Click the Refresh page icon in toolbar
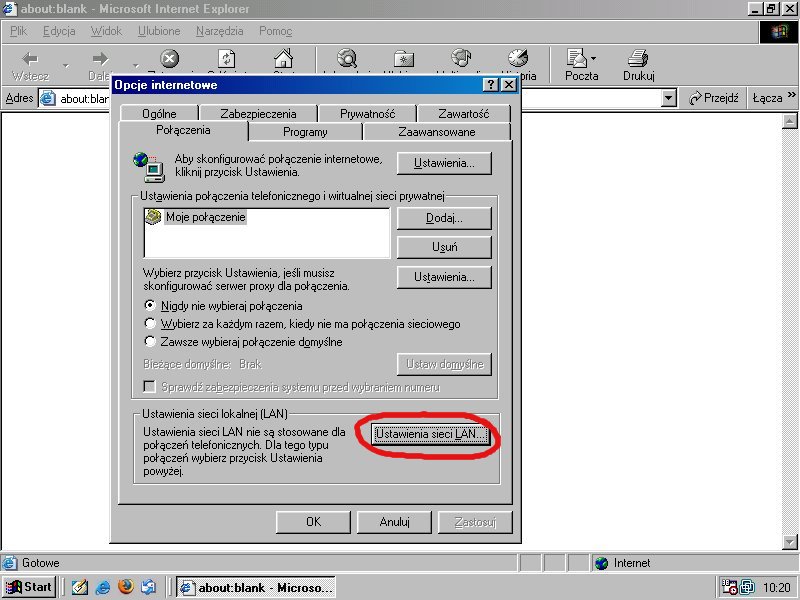 226,59
